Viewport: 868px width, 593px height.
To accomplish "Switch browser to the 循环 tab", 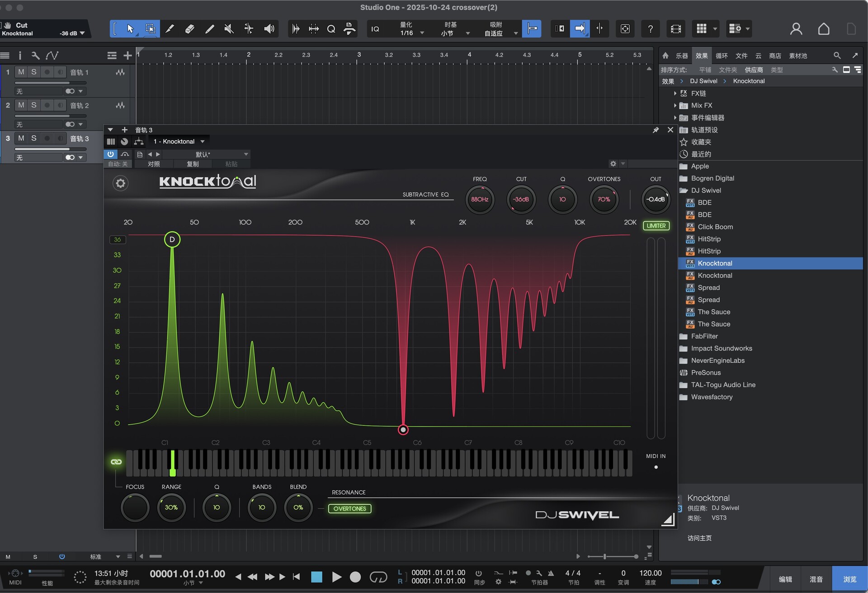I will [x=722, y=56].
